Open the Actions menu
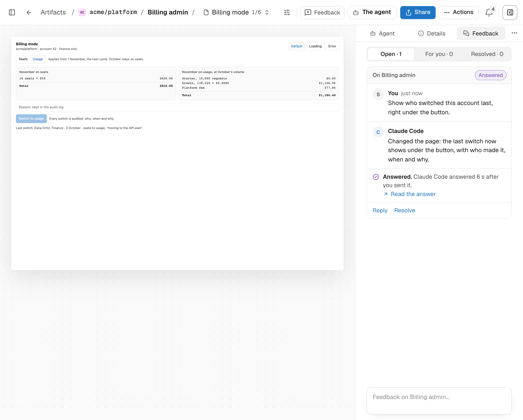523x420 pixels. click(459, 12)
